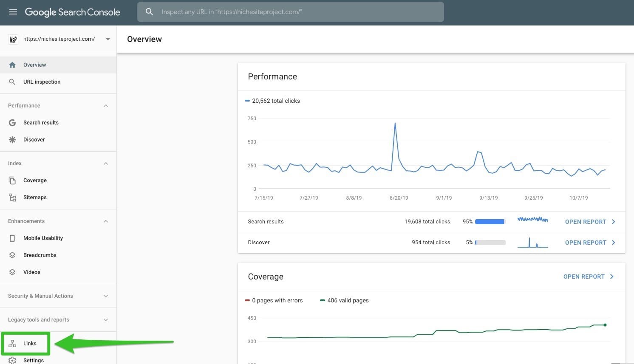Click the Overview home icon
634x364 pixels.
point(12,65)
